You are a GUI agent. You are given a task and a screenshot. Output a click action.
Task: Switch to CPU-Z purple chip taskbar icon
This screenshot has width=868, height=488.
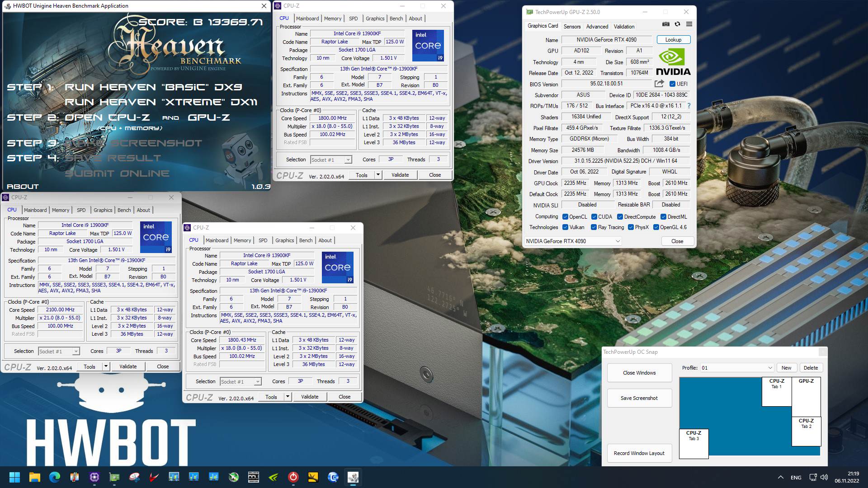coord(94,477)
